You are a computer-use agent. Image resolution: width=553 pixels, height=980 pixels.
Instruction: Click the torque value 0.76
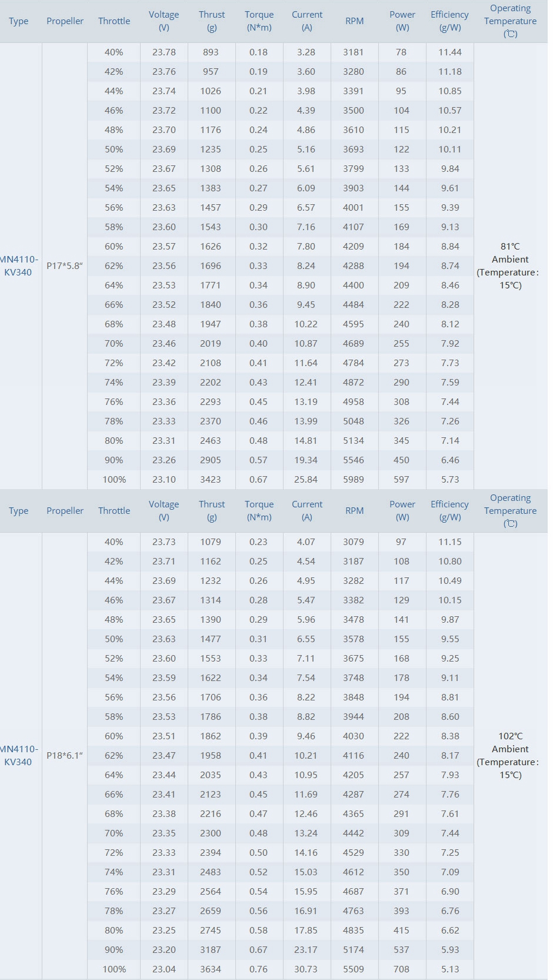coord(258,969)
